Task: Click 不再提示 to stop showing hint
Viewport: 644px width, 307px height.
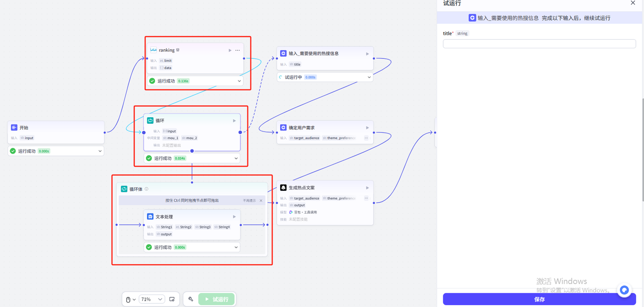Action: [249, 200]
